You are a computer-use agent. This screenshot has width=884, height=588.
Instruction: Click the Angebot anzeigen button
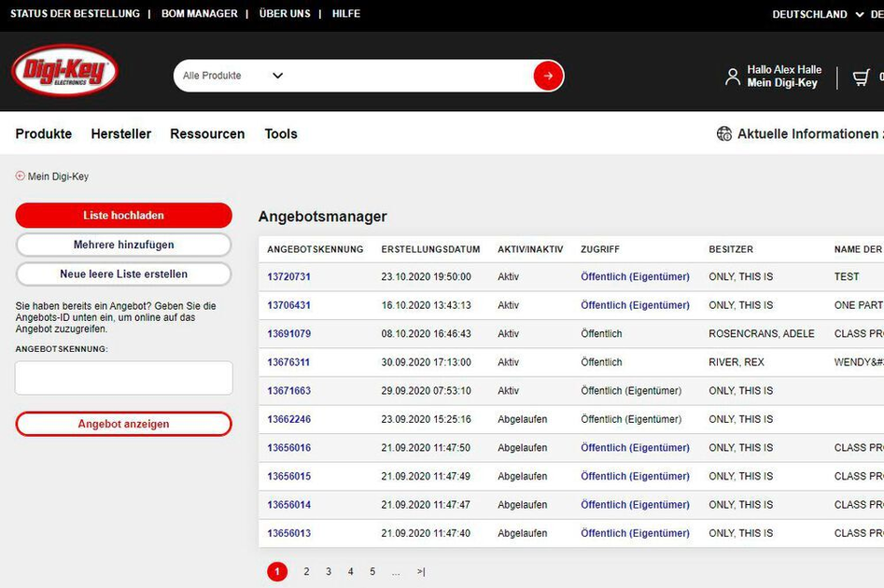pos(122,423)
